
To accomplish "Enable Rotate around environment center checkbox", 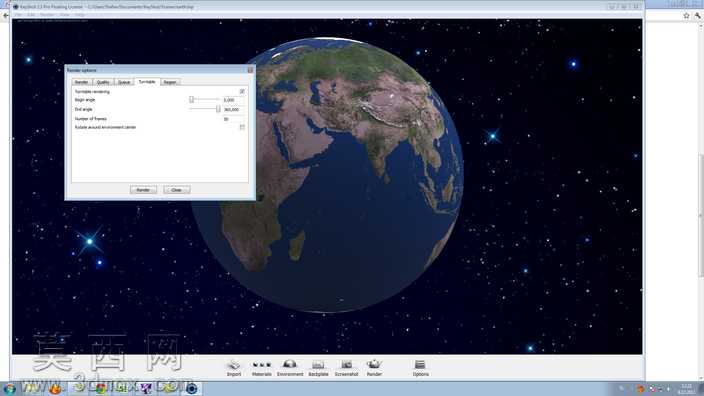I will tap(242, 128).
